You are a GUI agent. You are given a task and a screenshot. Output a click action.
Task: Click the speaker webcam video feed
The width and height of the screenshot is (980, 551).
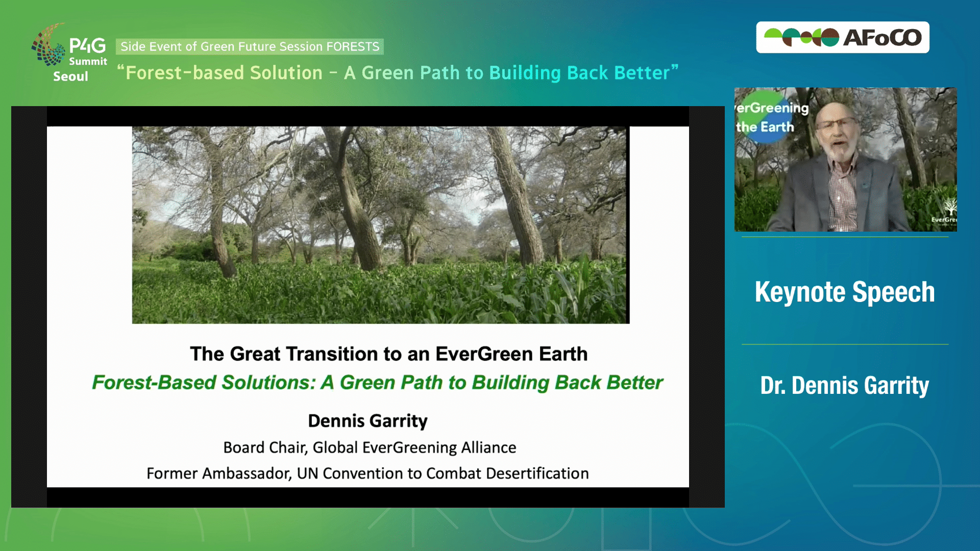845,160
